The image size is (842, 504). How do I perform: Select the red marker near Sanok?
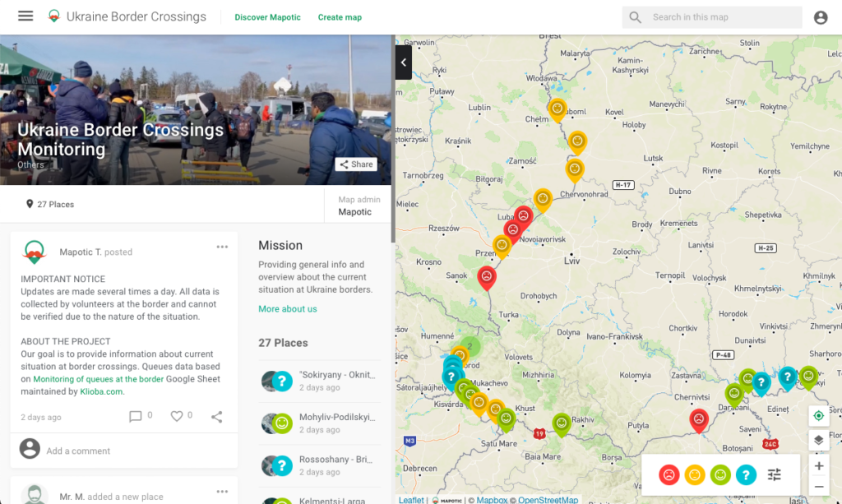pos(487,278)
